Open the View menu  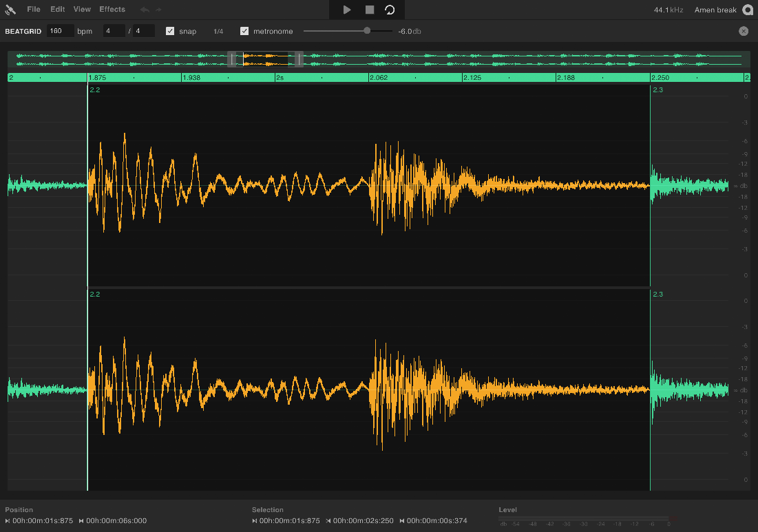click(82, 9)
